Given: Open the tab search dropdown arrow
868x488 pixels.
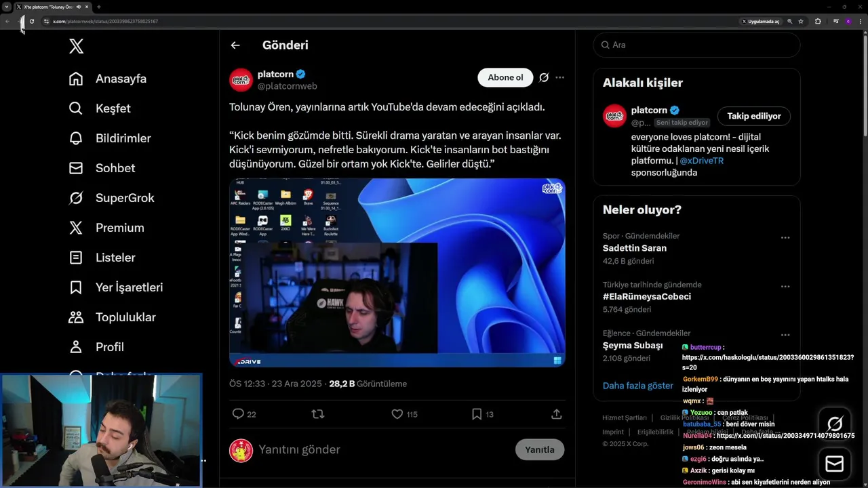Looking at the screenshot, I should 6,7.
